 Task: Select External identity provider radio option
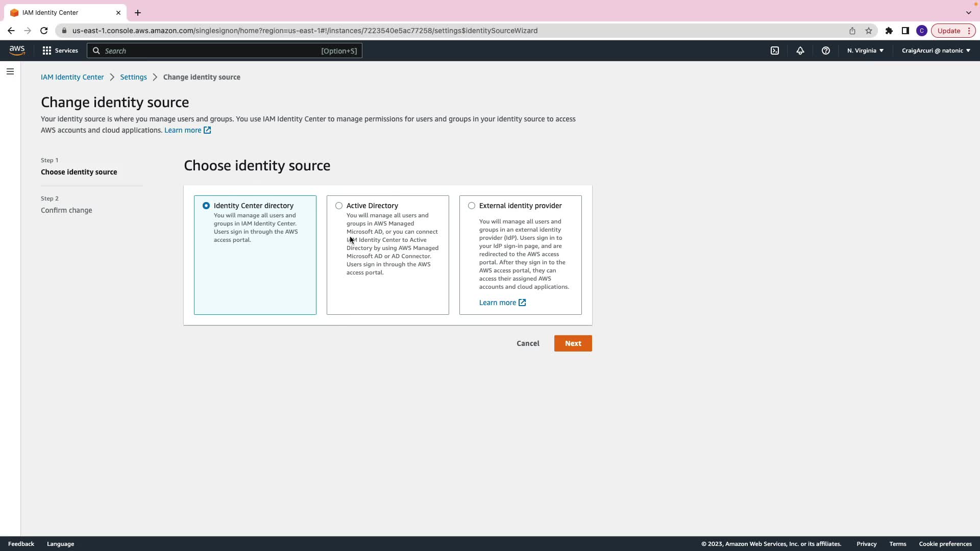click(x=472, y=206)
